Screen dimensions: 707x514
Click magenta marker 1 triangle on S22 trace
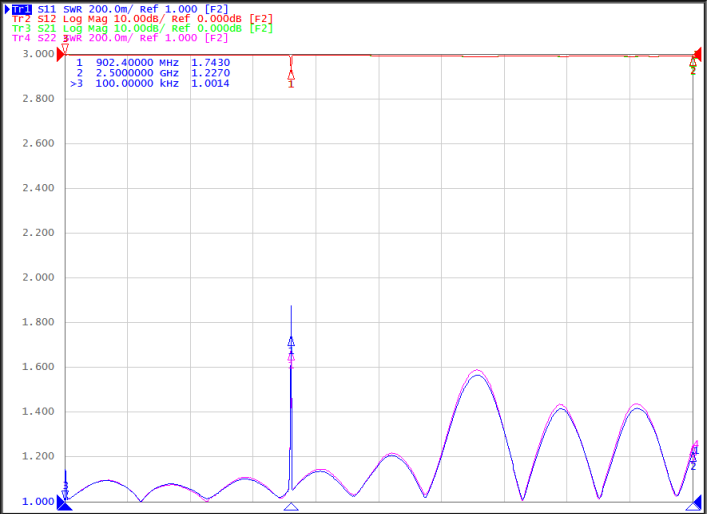click(x=291, y=357)
